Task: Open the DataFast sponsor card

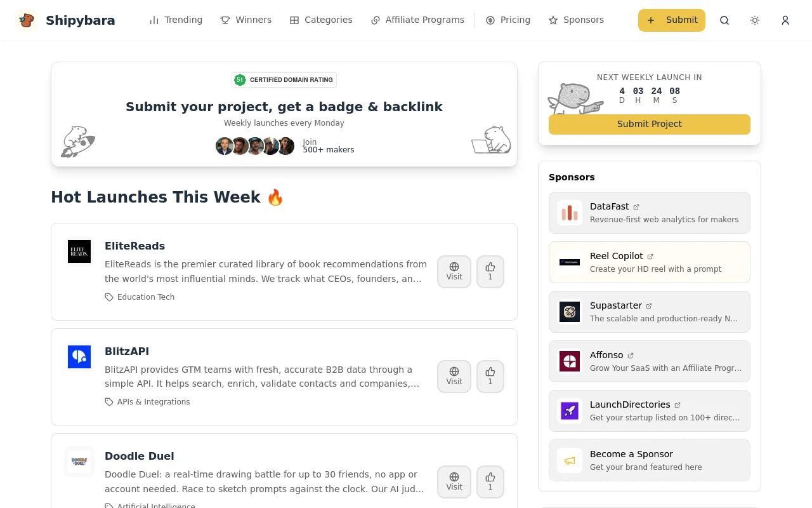Action: coord(649,213)
